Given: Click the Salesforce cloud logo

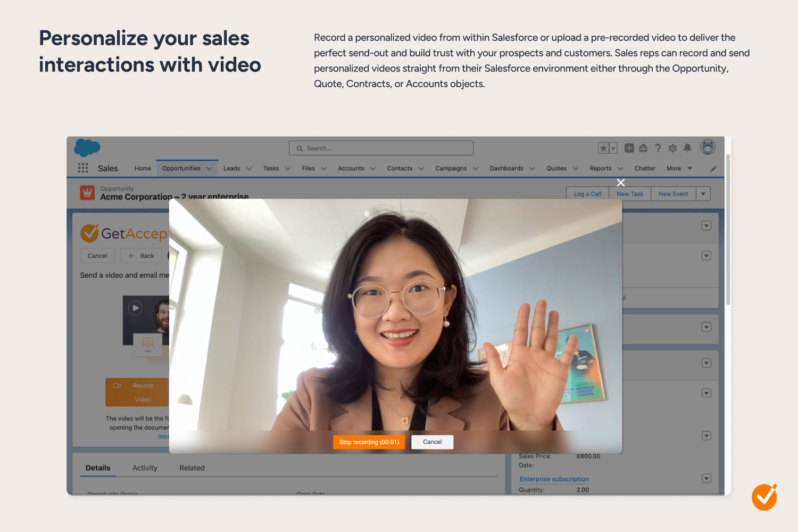Looking at the screenshot, I should [x=87, y=147].
